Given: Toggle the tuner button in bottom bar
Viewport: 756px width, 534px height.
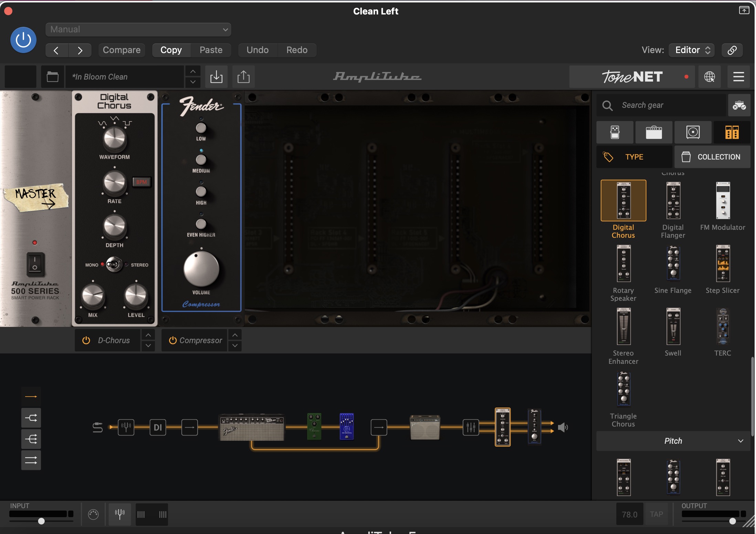Looking at the screenshot, I should pos(120,514).
